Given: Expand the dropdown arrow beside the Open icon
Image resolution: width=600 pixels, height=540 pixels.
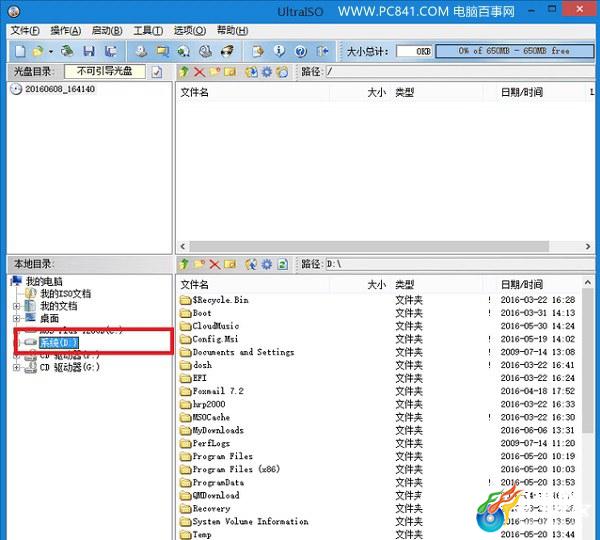Looking at the screenshot, I should tap(51, 51).
